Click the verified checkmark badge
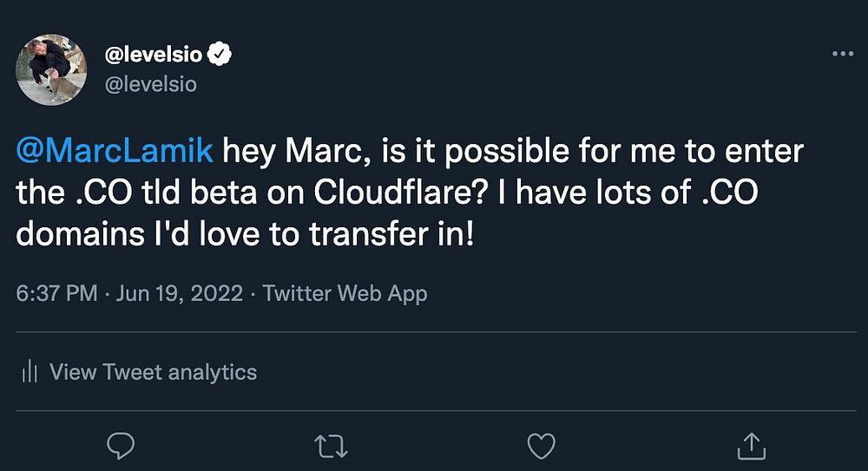The image size is (868, 471). [x=220, y=56]
